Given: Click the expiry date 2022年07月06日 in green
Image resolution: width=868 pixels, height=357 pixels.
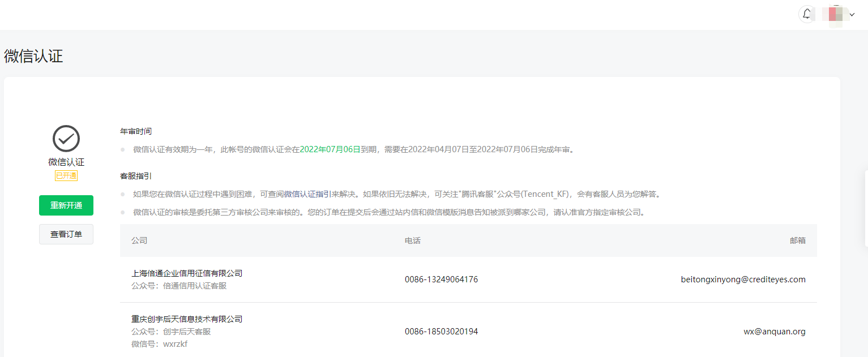Looking at the screenshot, I should point(330,149).
